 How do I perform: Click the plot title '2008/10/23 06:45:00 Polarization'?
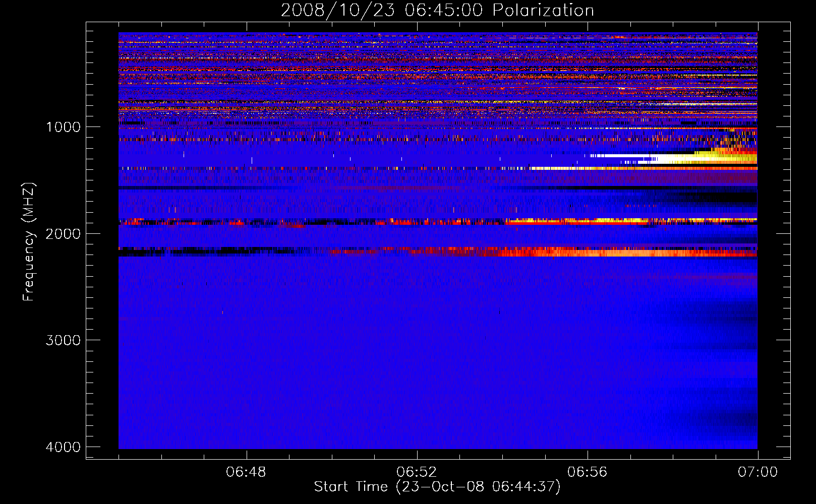point(437,10)
